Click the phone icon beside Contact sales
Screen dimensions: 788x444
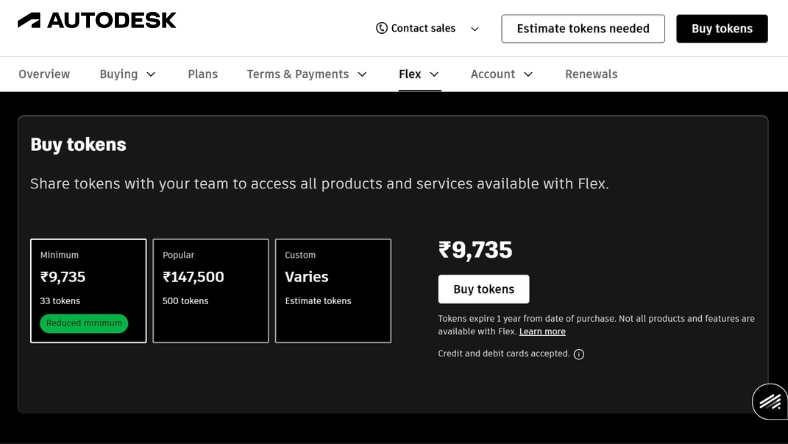coord(381,28)
